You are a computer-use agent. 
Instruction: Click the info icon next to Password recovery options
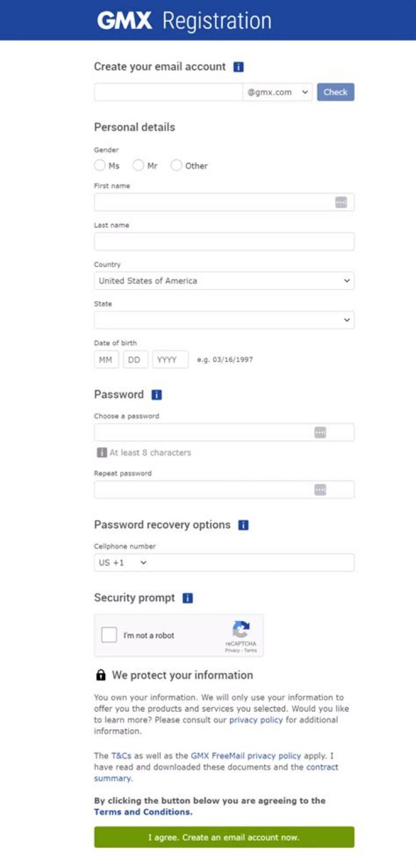(243, 525)
